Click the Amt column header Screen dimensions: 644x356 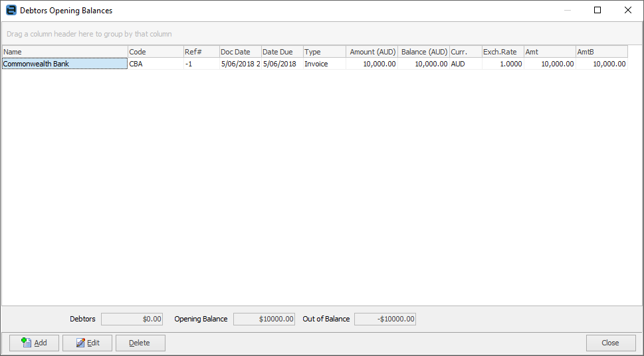[550, 52]
